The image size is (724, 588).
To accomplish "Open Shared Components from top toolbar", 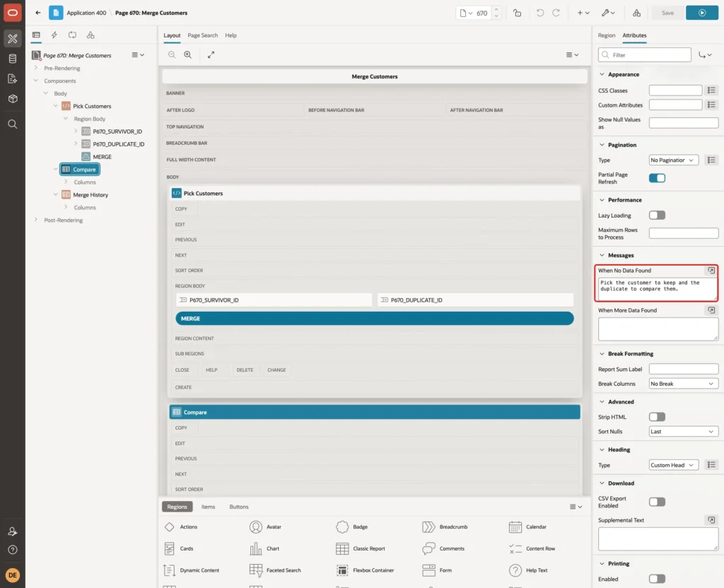I will pos(637,13).
